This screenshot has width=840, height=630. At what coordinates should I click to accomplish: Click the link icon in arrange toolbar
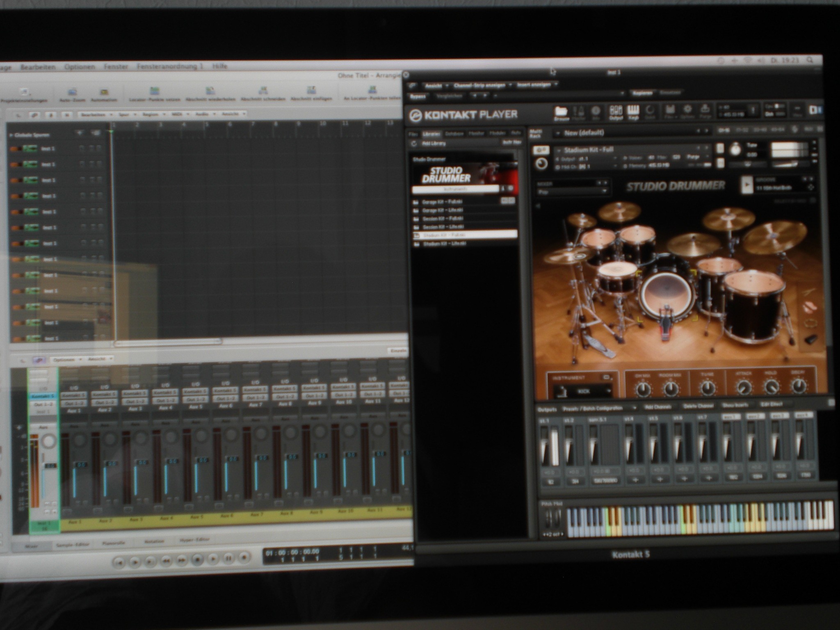click(x=34, y=115)
